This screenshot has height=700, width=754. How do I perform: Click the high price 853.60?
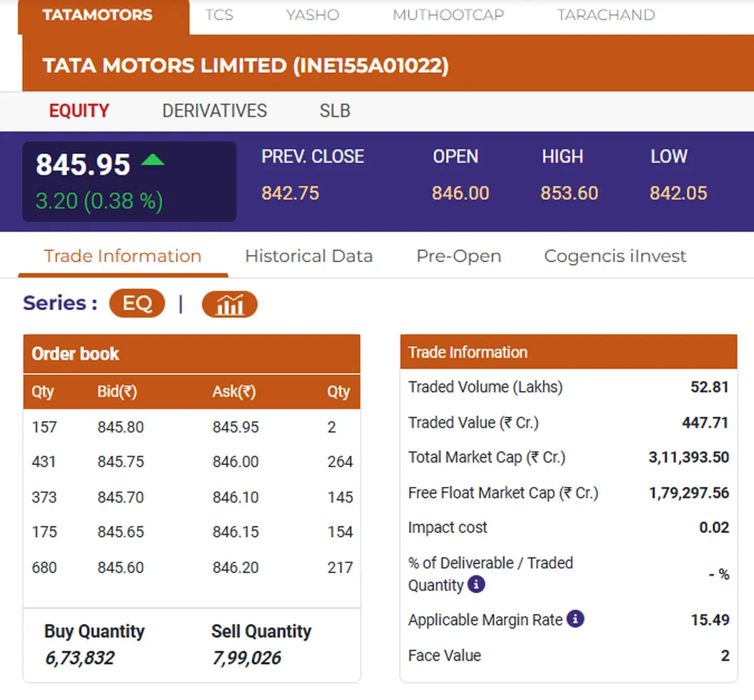click(569, 194)
